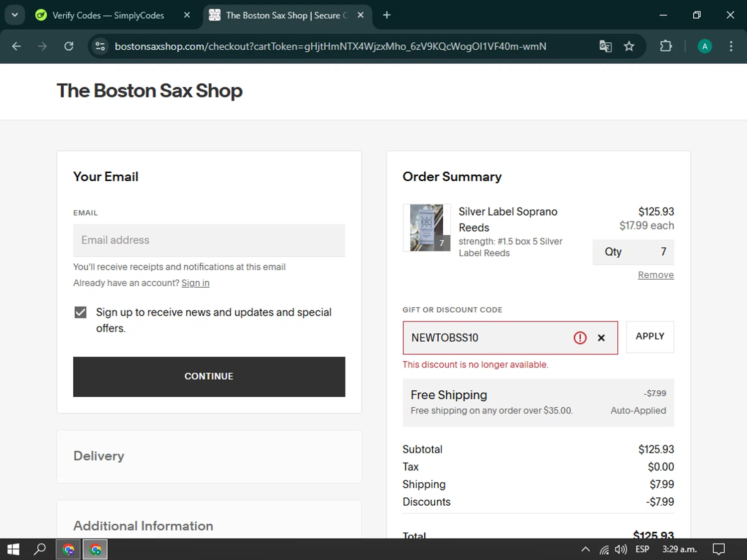Close the Verify Codes tab
Viewport: 747px width, 560px height.
point(187,15)
